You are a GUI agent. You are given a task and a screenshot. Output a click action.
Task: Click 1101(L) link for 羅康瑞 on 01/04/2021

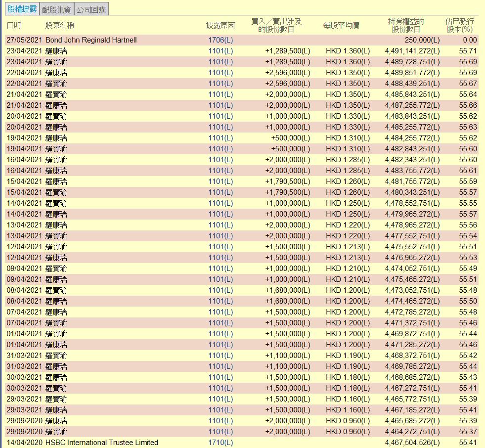coord(220,345)
